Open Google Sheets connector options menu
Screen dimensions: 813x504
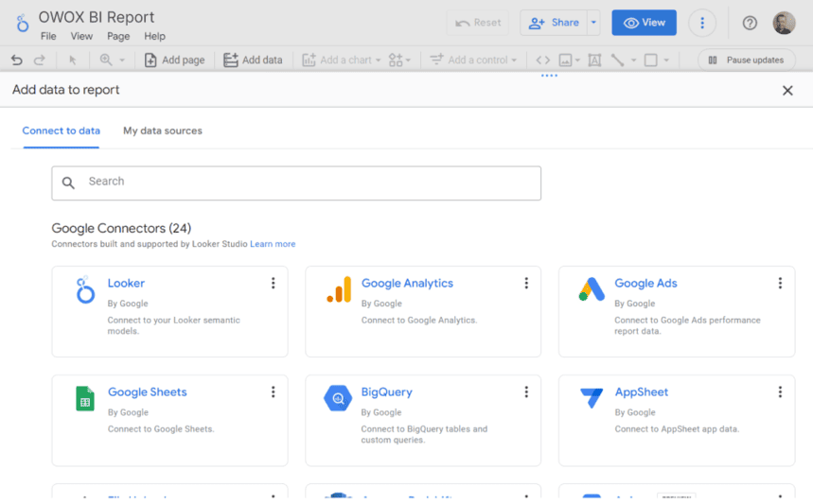[273, 392]
